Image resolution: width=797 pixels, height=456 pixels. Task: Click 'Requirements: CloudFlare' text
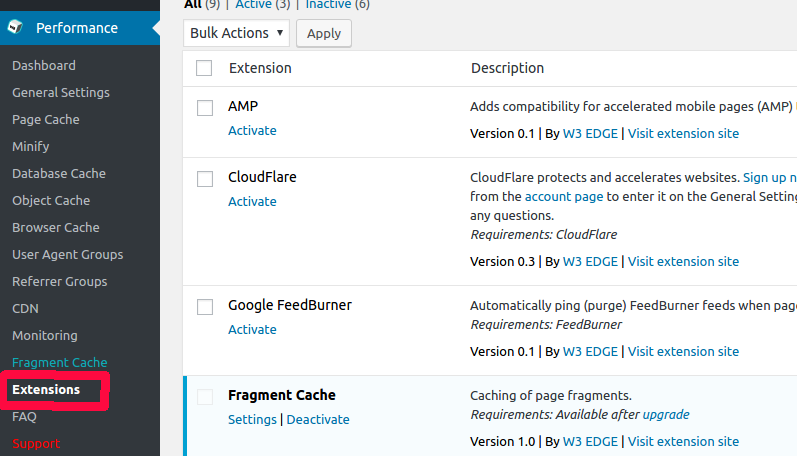[x=543, y=235]
